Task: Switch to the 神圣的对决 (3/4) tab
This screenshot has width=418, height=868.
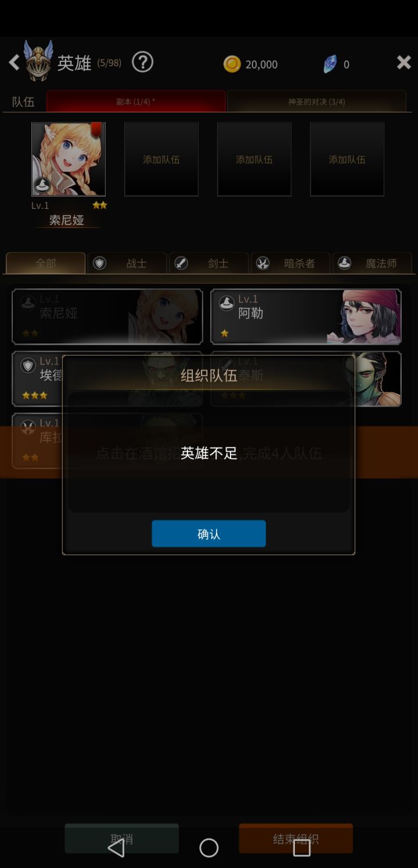Action: coord(316,102)
